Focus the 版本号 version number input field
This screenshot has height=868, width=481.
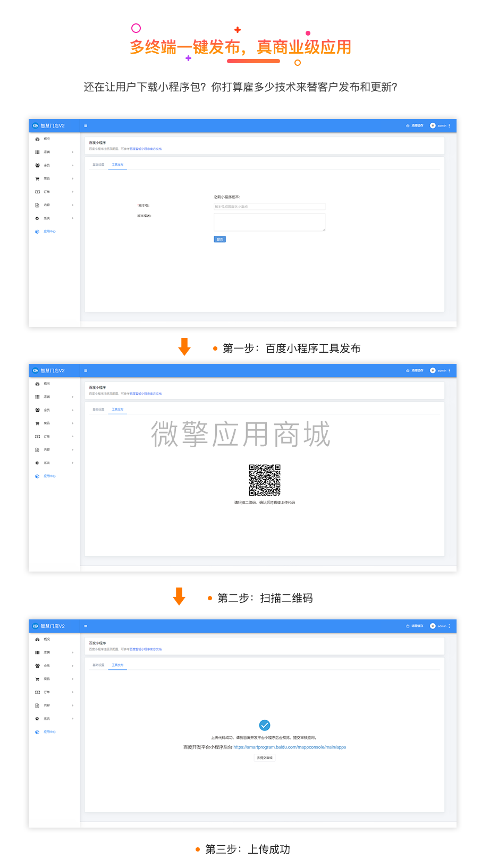point(269,207)
